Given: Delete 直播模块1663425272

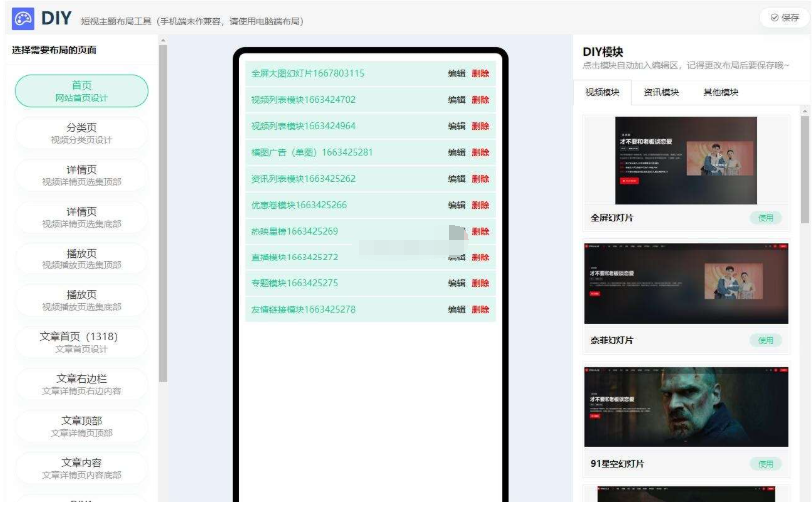Looking at the screenshot, I should 480,258.
